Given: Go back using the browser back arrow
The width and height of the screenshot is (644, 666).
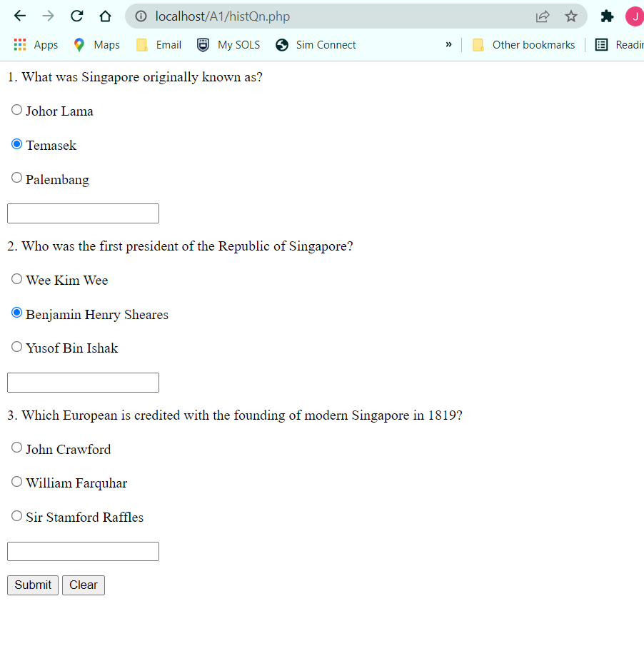Looking at the screenshot, I should (x=20, y=16).
